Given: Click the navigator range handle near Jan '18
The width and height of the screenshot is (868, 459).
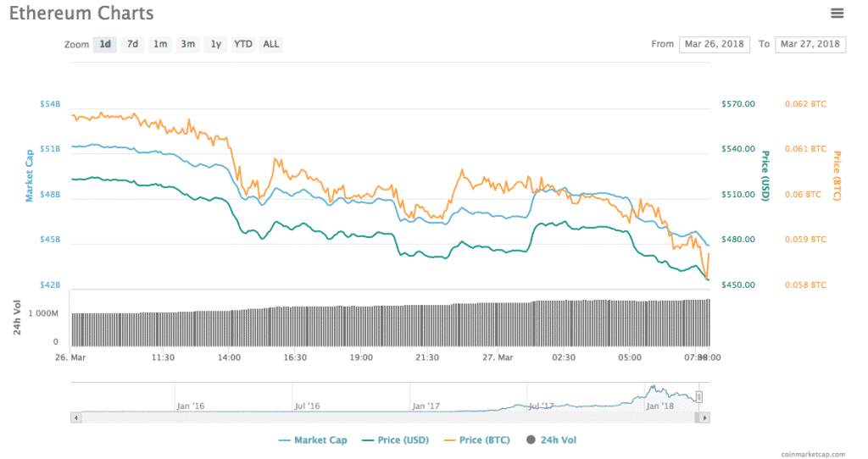Looking at the screenshot, I should click(x=699, y=396).
